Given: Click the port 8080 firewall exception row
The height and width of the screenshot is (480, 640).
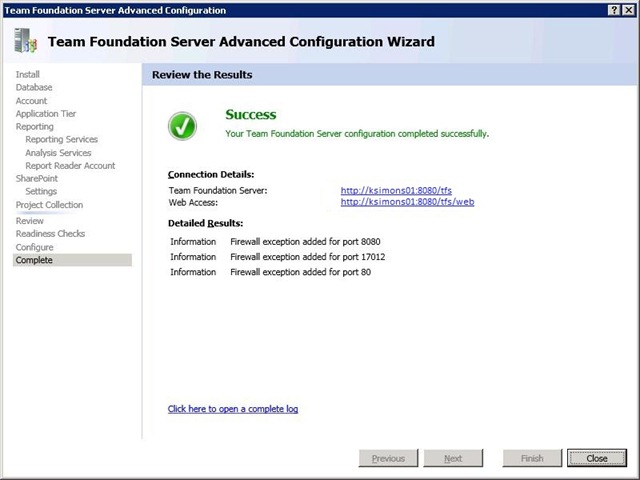Looking at the screenshot, I should [276, 242].
